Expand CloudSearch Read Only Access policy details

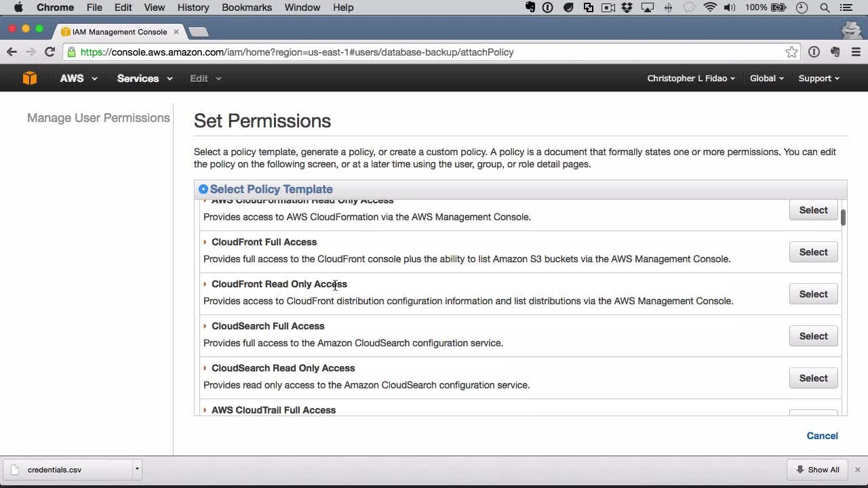pos(205,368)
